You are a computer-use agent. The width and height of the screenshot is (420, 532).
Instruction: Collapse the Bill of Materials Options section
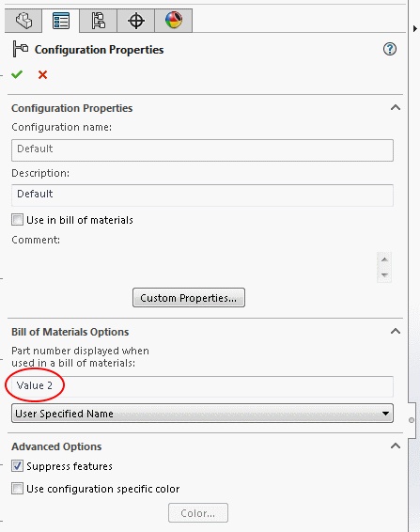pos(396,331)
